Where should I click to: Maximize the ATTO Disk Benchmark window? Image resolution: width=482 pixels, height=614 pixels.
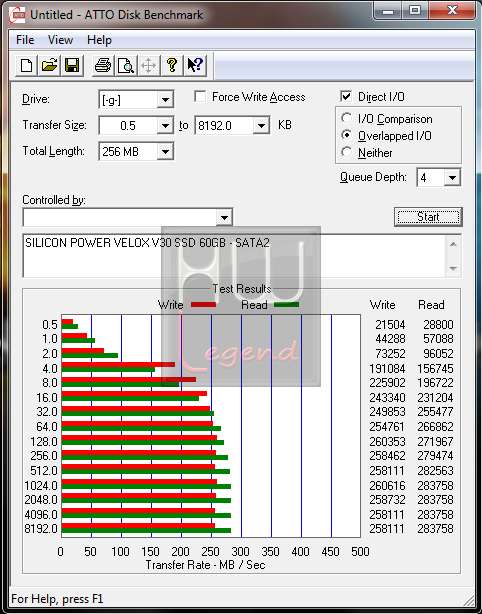tap(415, 11)
